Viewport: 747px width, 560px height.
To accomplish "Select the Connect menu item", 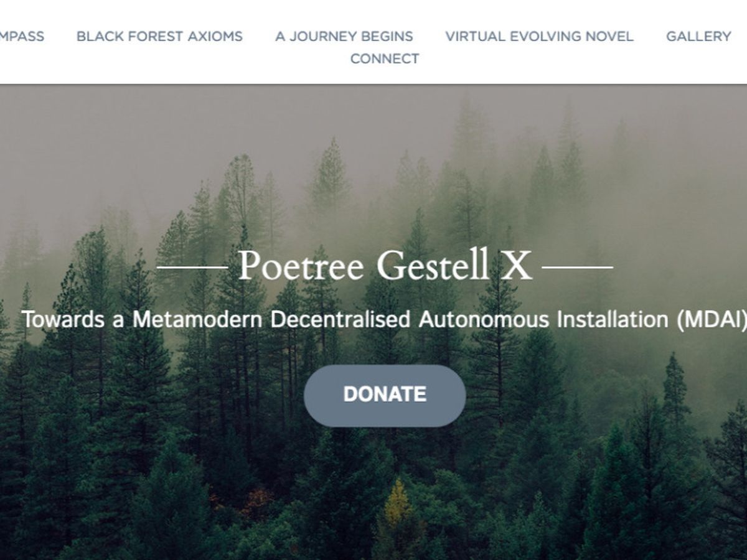I will pos(385,58).
